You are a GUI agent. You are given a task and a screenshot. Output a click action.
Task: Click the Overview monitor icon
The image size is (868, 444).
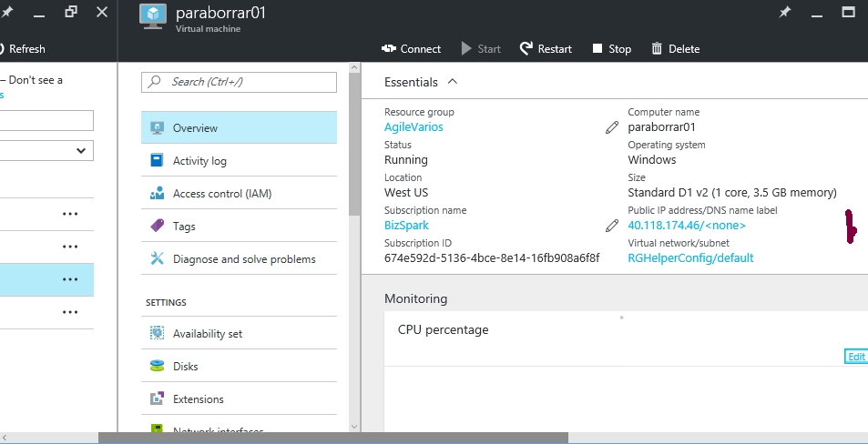pos(158,127)
